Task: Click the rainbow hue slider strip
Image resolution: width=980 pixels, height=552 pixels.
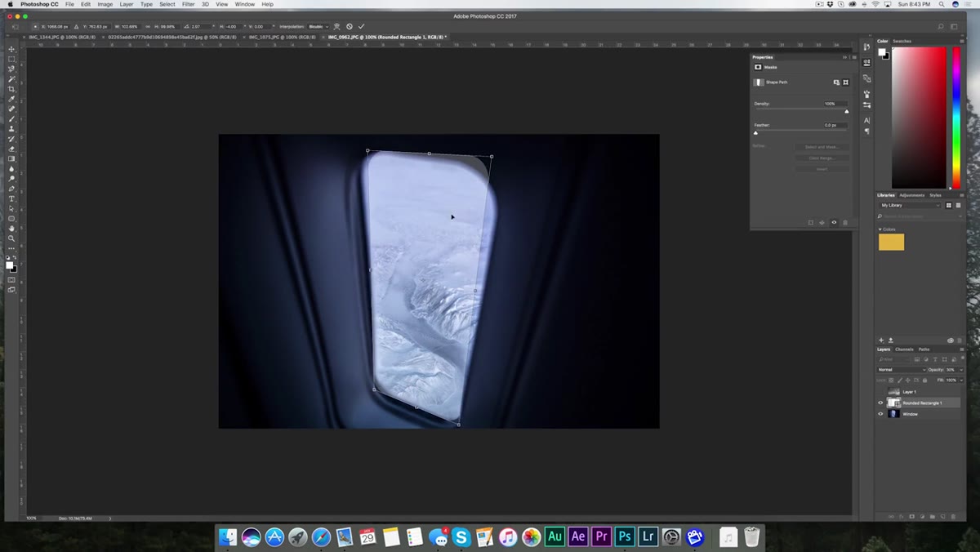Action: pos(957,118)
